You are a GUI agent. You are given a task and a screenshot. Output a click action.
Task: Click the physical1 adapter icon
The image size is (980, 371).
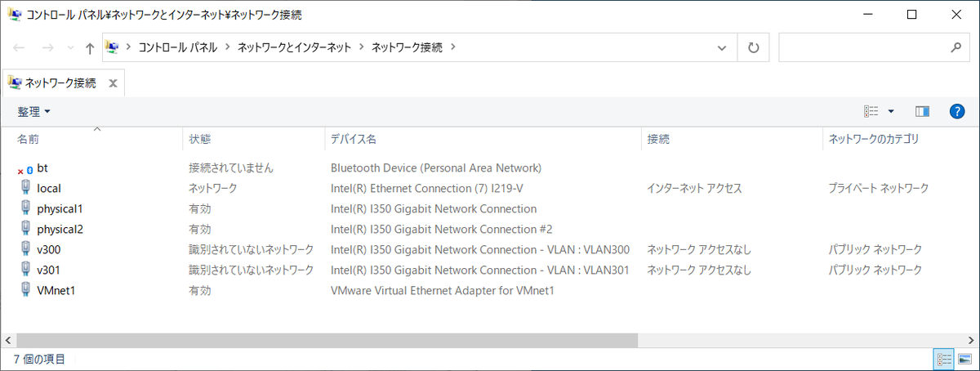(x=25, y=208)
